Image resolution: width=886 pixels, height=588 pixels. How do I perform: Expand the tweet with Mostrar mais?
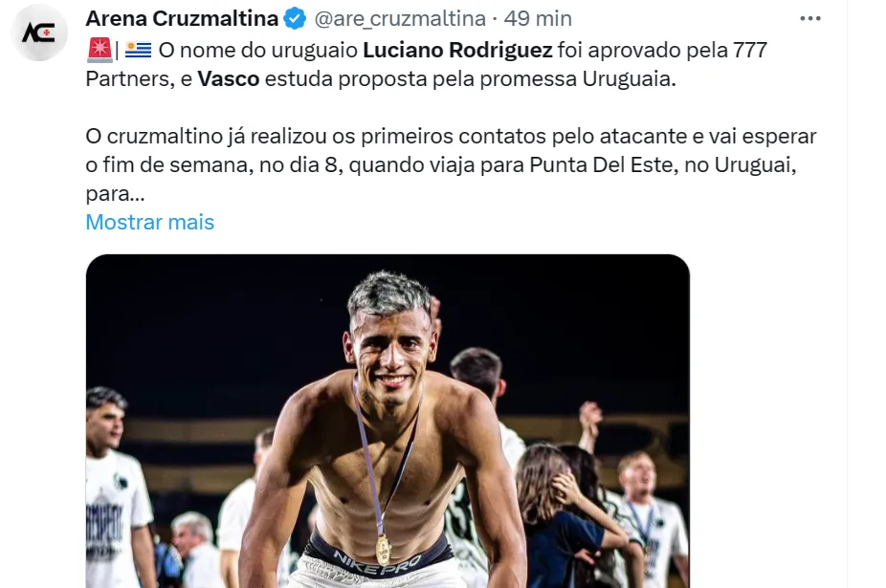coord(149,222)
